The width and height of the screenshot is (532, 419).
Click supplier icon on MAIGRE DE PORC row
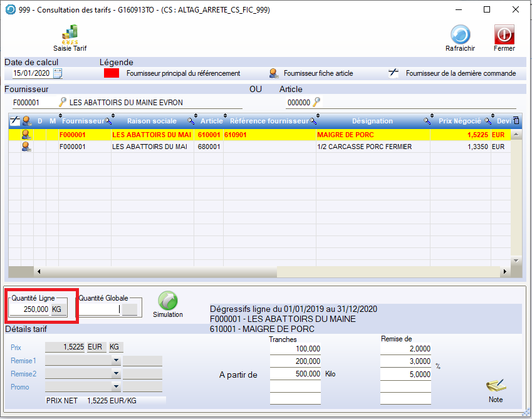27,134
